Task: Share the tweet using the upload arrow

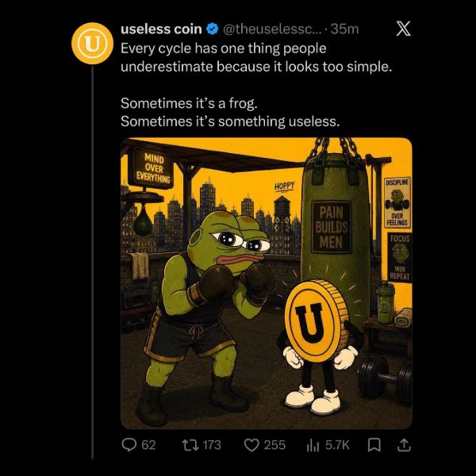Action: pos(404,445)
